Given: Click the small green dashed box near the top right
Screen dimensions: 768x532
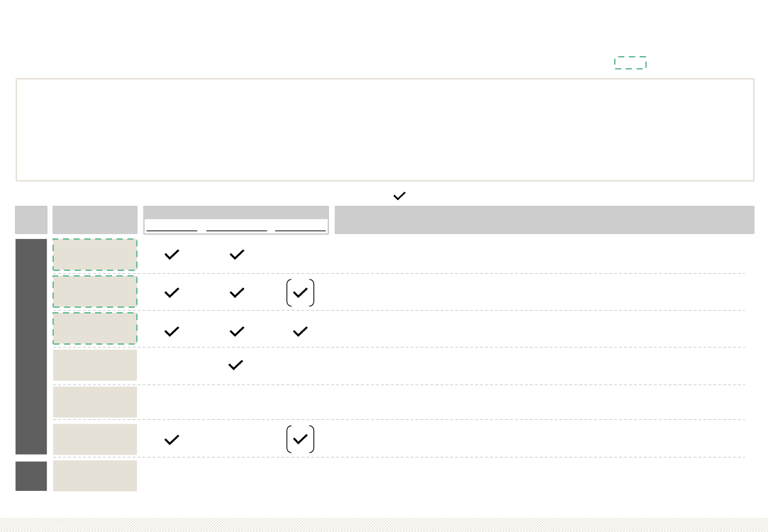Looking at the screenshot, I should click(x=630, y=62).
